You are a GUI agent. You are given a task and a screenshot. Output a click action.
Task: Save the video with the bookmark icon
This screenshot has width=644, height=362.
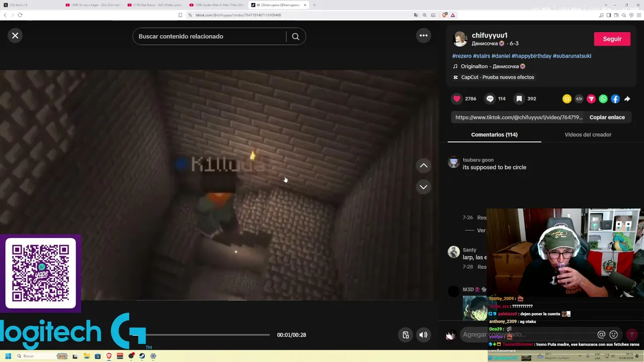[x=519, y=99]
